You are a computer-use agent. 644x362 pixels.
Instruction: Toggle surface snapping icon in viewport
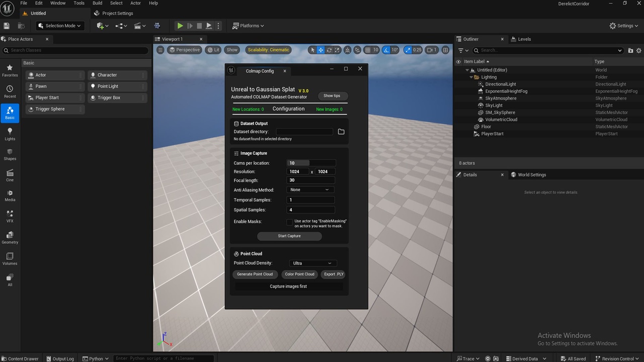tap(357, 50)
